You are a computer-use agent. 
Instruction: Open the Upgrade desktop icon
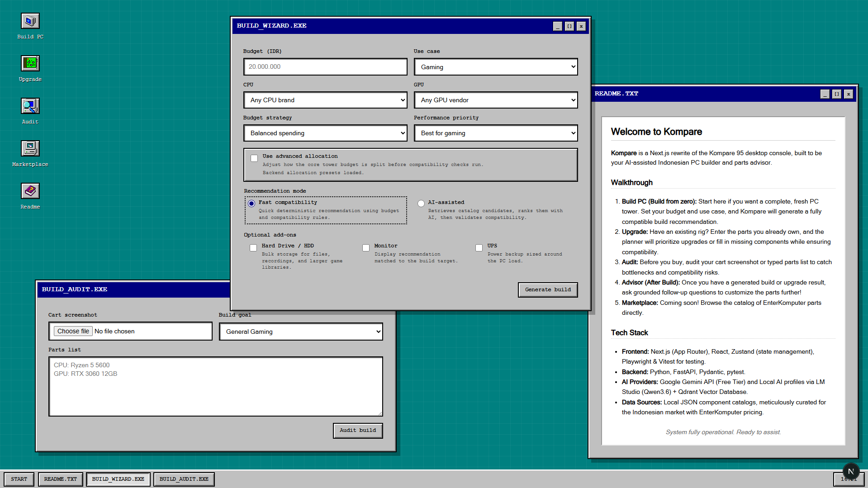tap(30, 69)
